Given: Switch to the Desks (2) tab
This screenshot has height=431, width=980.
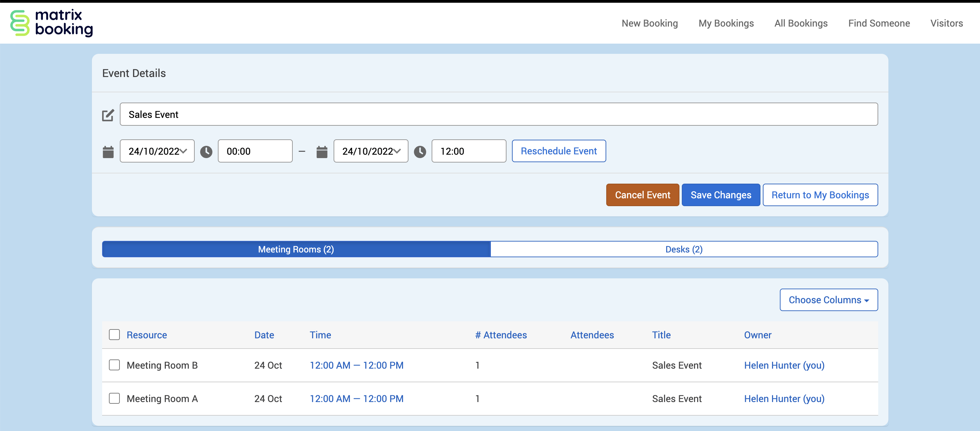Looking at the screenshot, I should click(x=684, y=249).
